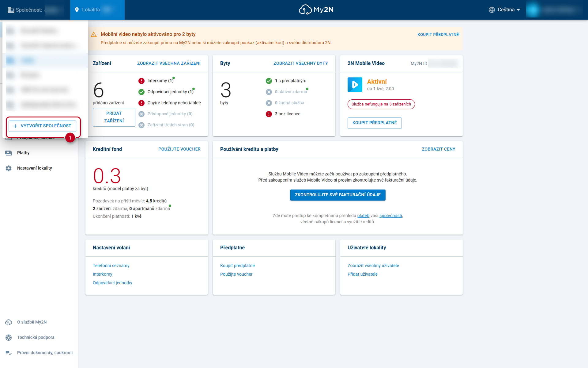Viewport: 588px width, 368px height.
Task: Click the Společnost selector in header
Action: [35, 10]
